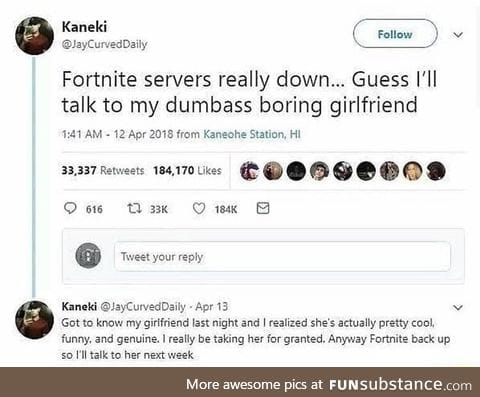This screenshot has height=397, width=480.
Task: Click the Tweet your reply field
Action: [282, 257]
